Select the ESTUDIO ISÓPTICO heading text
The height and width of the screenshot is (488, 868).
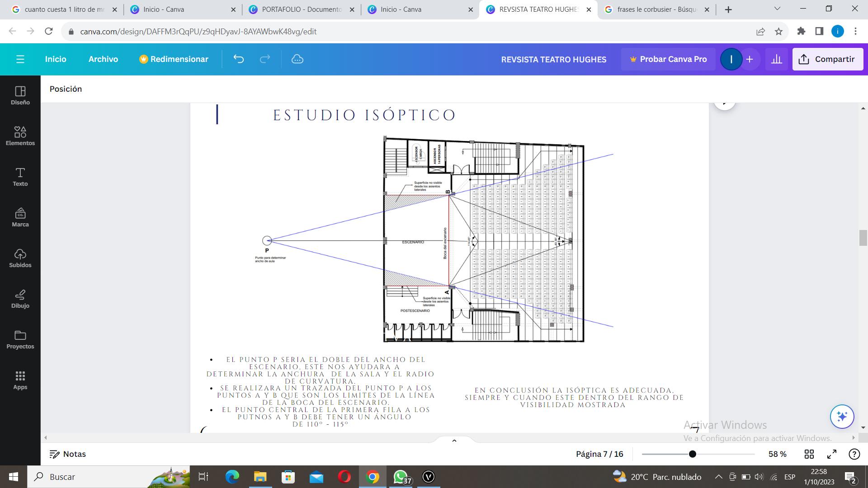(x=364, y=115)
